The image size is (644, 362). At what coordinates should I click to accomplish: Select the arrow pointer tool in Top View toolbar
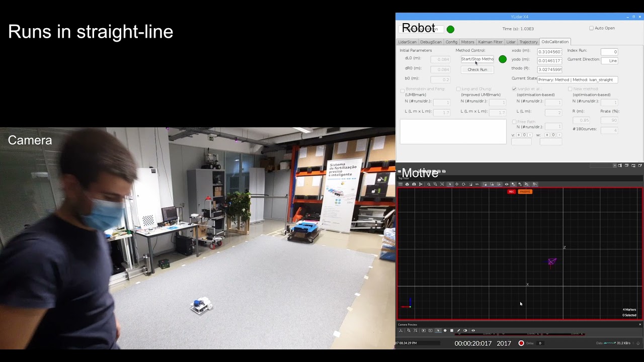(450, 184)
